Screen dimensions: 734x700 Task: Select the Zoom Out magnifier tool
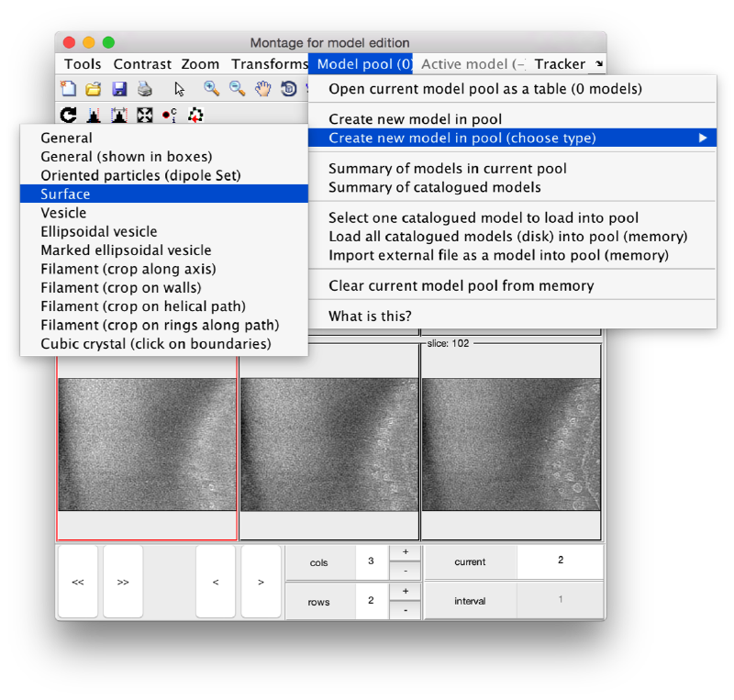tap(237, 89)
